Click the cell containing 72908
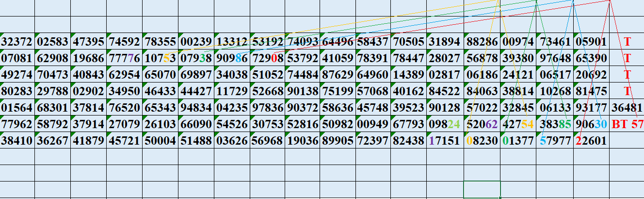The image size is (644, 199). [x=268, y=59]
